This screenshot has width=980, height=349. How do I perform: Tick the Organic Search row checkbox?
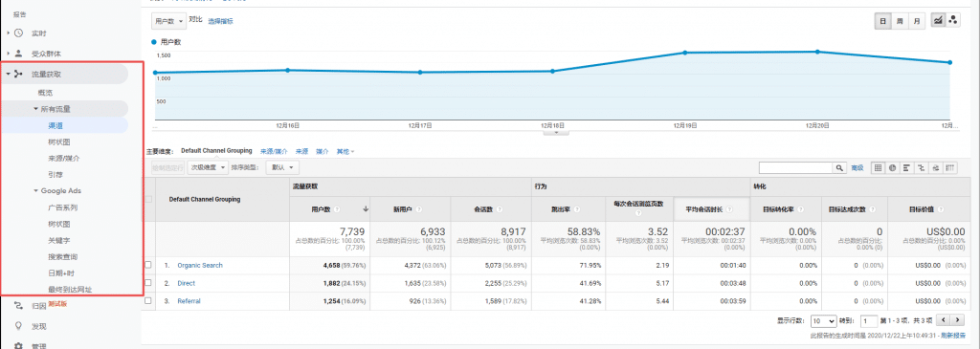[148, 265]
